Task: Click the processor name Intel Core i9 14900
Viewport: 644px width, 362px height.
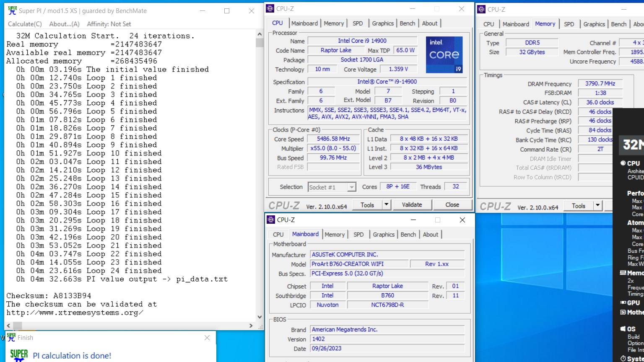Action: coord(362,41)
